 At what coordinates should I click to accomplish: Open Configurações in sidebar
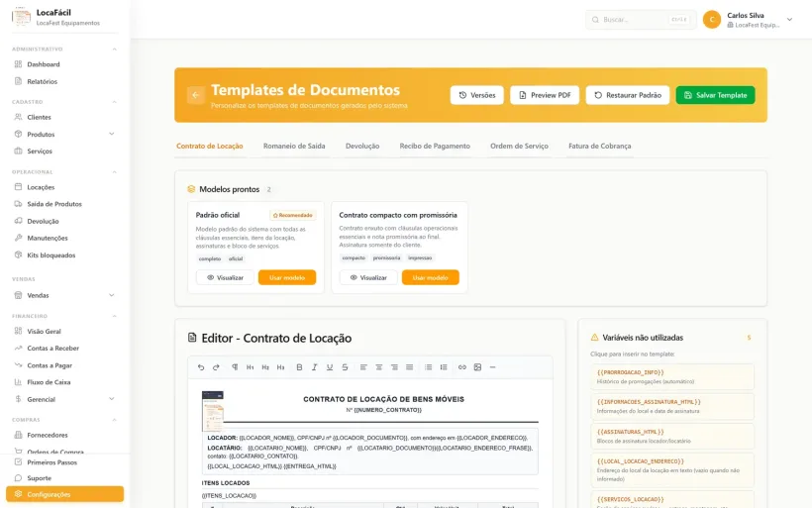click(64, 494)
